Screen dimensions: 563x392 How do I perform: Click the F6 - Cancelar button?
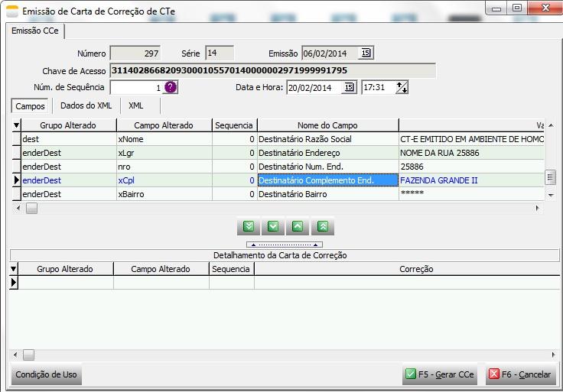click(520, 374)
